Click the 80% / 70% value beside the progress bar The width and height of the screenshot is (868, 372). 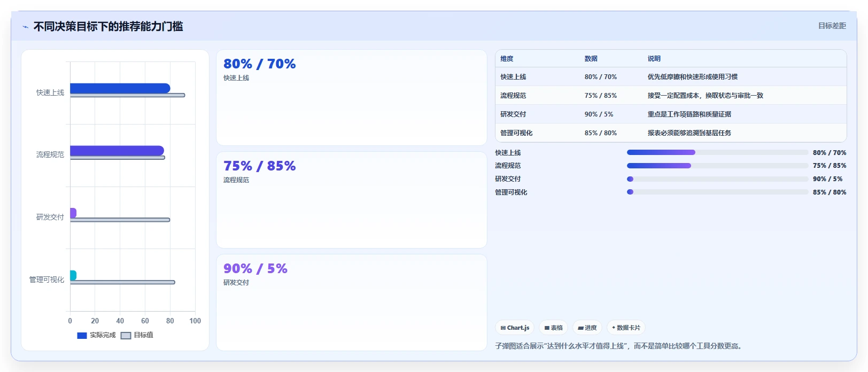[830, 153]
